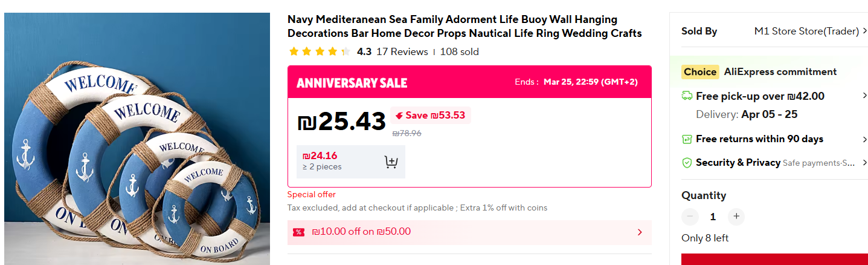
Task: Expand the free returns details chevron
Action: click(x=865, y=139)
